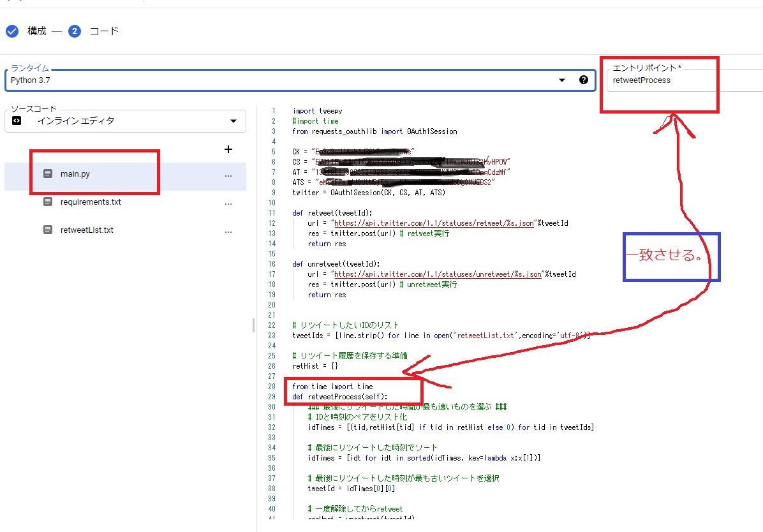The width and height of the screenshot is (763, 532).
Task: Click the panel divider handle beside the editor
Action: point(253,325)
